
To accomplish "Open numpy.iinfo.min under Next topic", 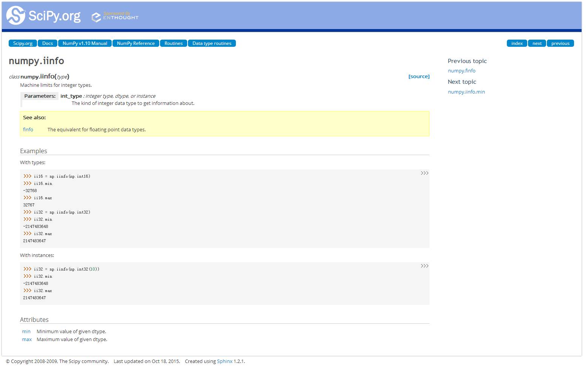I will [x=466, y=92].
